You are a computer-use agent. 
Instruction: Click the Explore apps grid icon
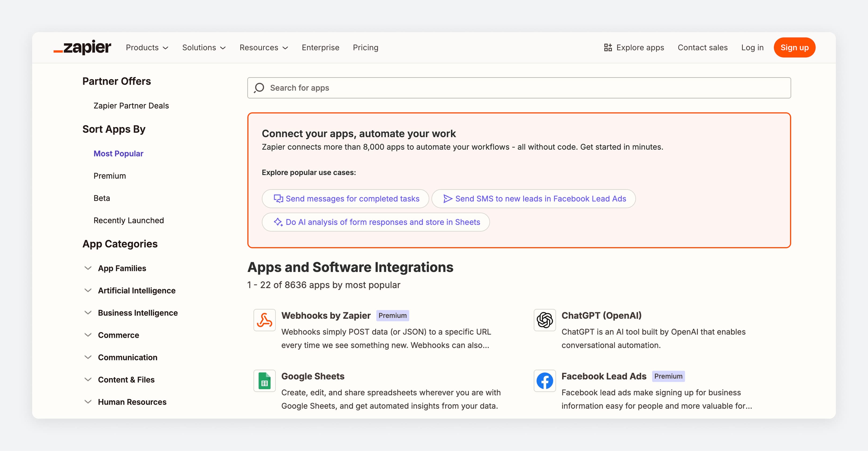pyautogui.click(x=608, y=47)
